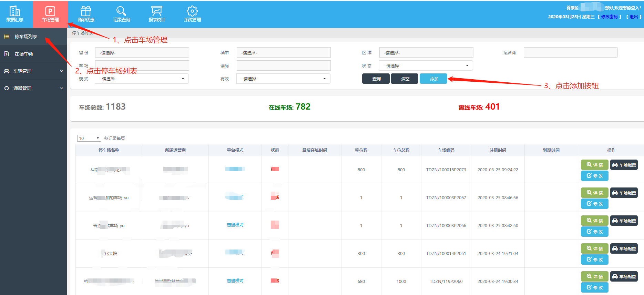Open the 有效 dropdown
Viewport: 644px width, 295px height.
coord(284,79)
